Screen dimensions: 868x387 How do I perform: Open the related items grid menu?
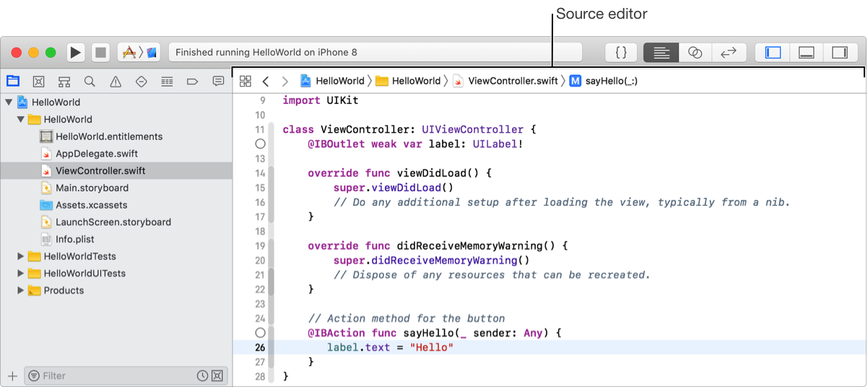pyautogui.click(x=246, y=82)
